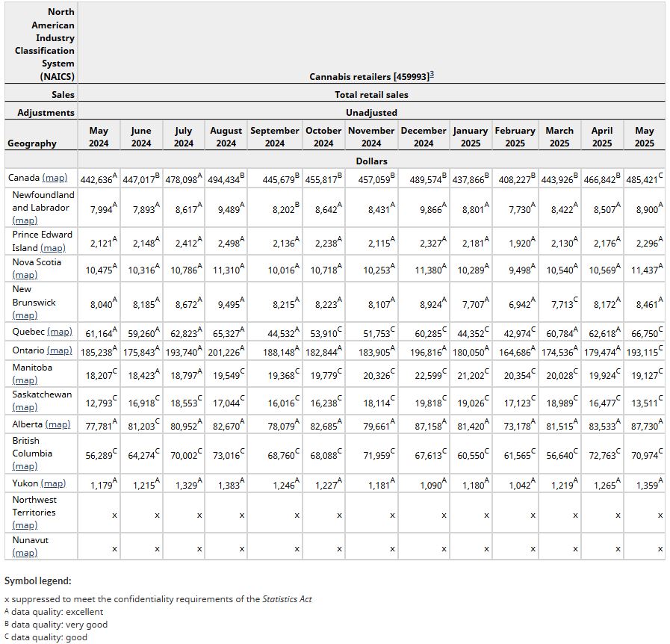Image resolution: width=670 pixels, height=644 pixels.
Task: Click Canada's May 2024 value 442,636
Action: click(98, 179)
